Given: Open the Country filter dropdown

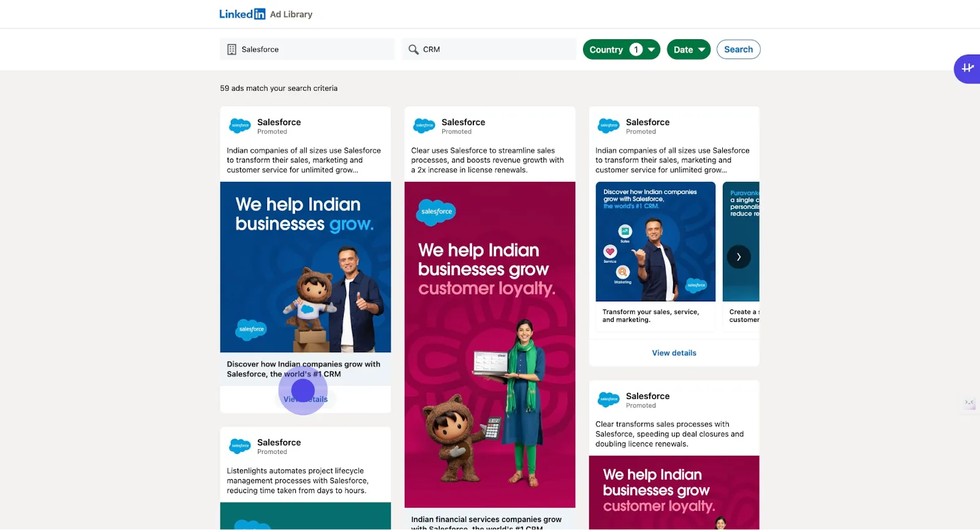Looking at the screenshot, I should point(621,50).
